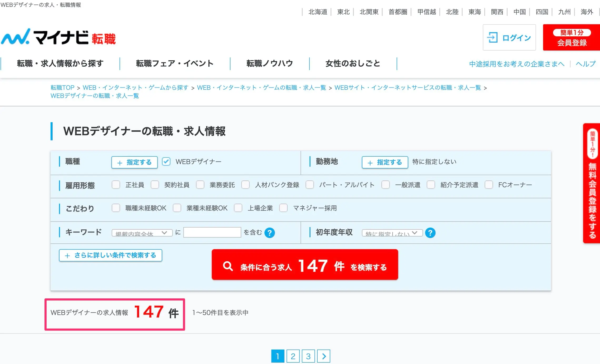
Task: Uncheck the WEBデザイナー checkbox
Action: (x=166, y=161)
